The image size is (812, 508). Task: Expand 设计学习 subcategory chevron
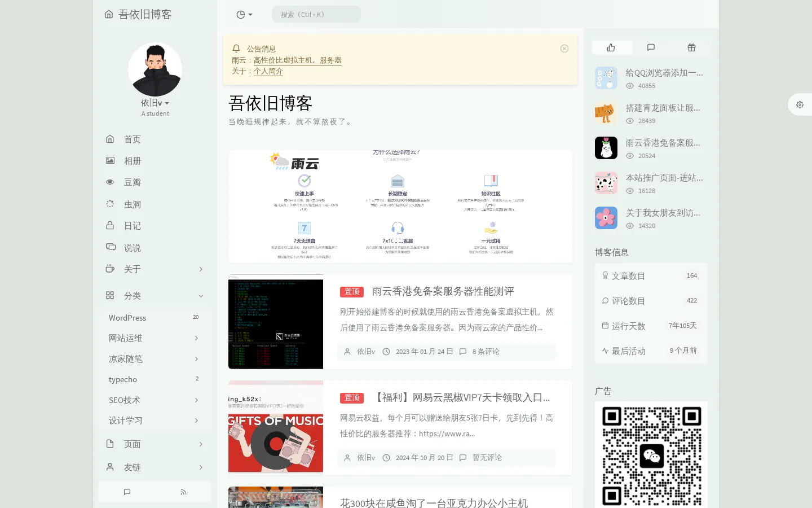(196, 421)
